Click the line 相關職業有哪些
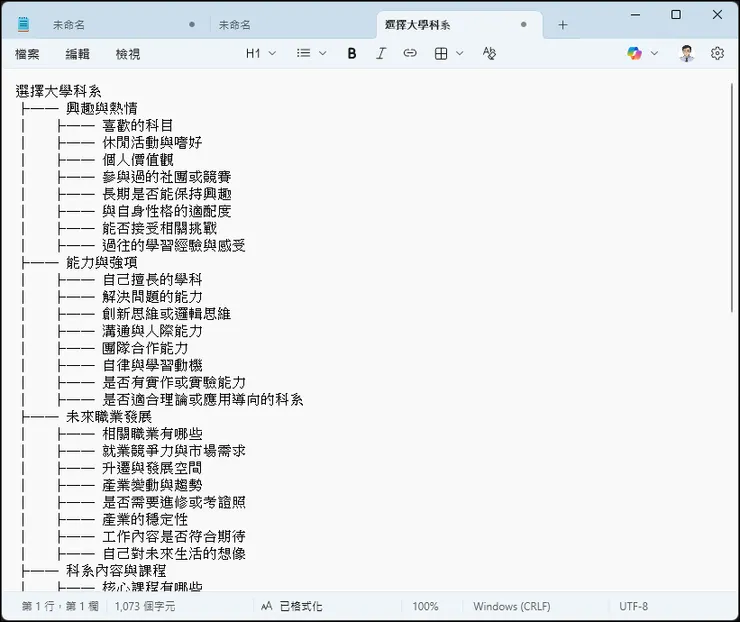The image size is (740, 622). (x=152, y=434)
